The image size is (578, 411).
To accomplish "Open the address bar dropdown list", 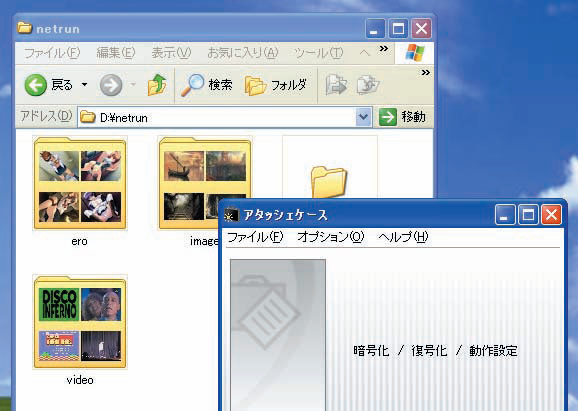I will coord(363,117).
